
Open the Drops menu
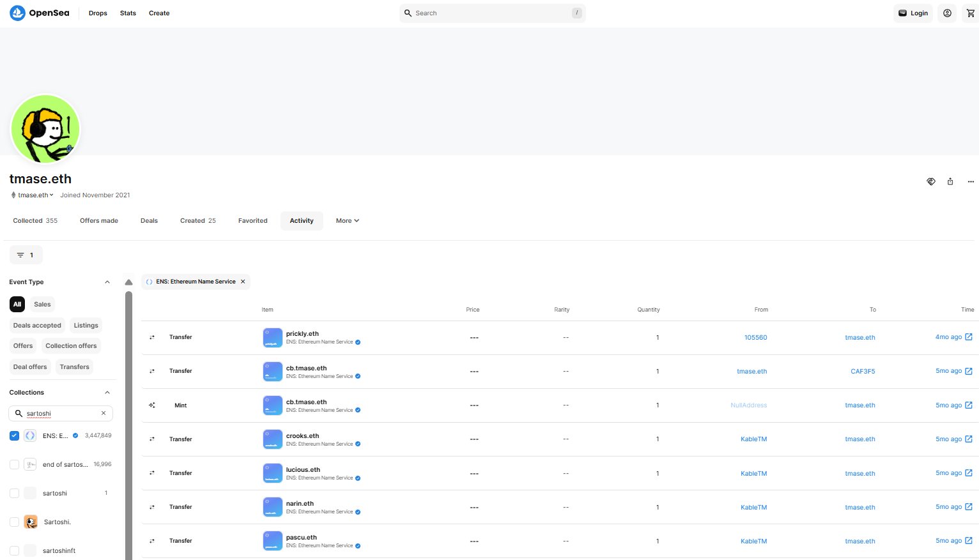(x=98, y=13)
